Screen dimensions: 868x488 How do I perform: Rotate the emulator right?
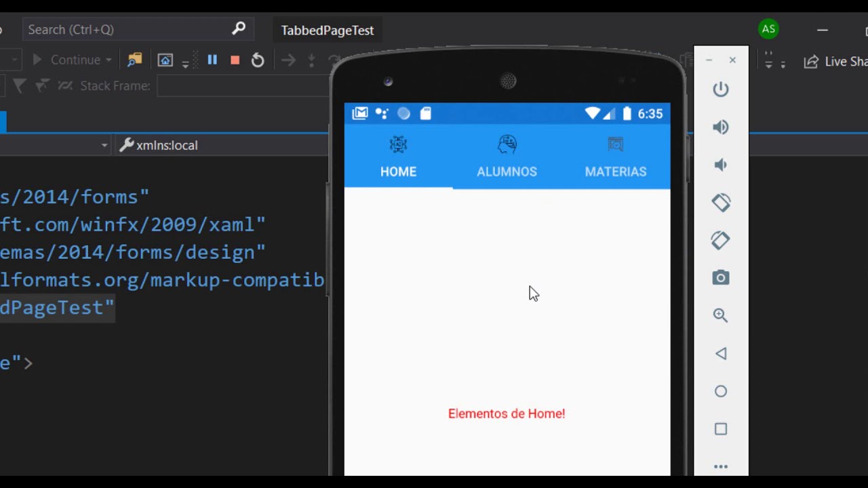tap(721, 240)
